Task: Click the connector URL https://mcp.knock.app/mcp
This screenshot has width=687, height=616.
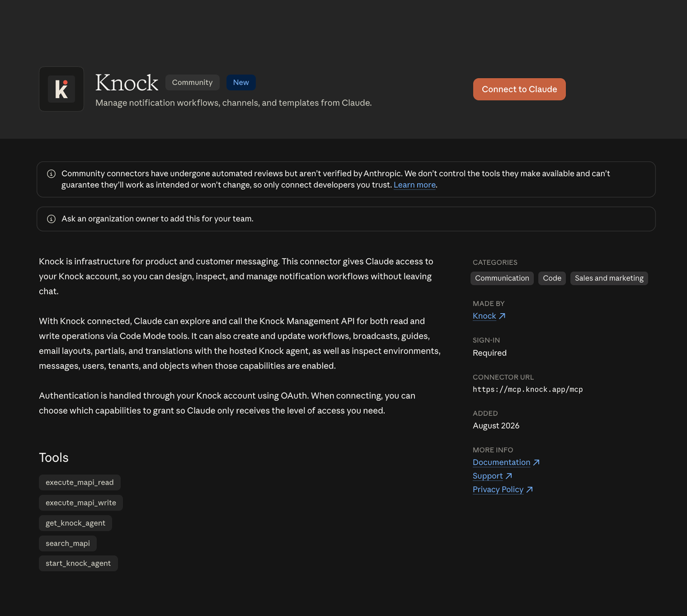Action: [528, 389]
